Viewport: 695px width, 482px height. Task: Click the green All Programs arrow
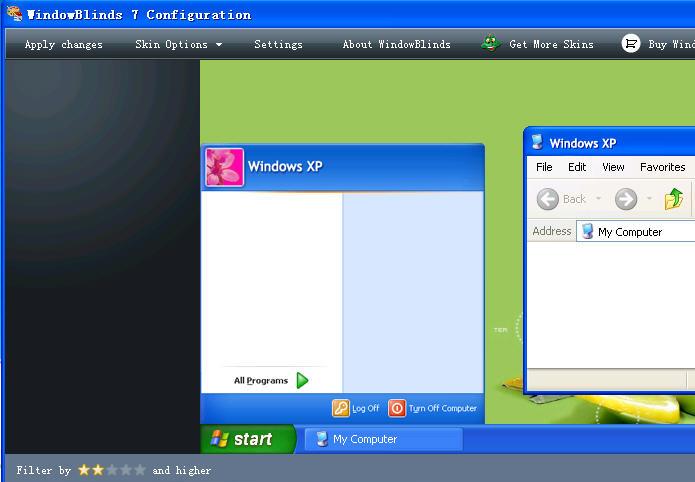click(302, 380)
